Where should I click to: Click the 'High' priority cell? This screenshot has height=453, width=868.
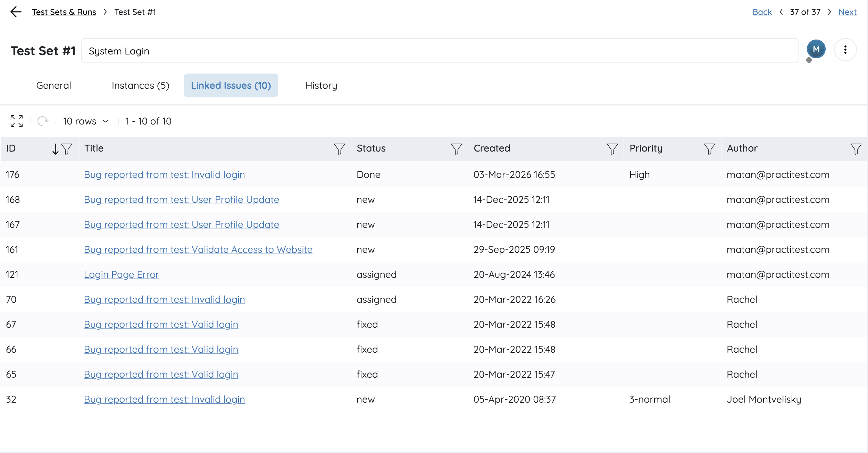[639, 174]
